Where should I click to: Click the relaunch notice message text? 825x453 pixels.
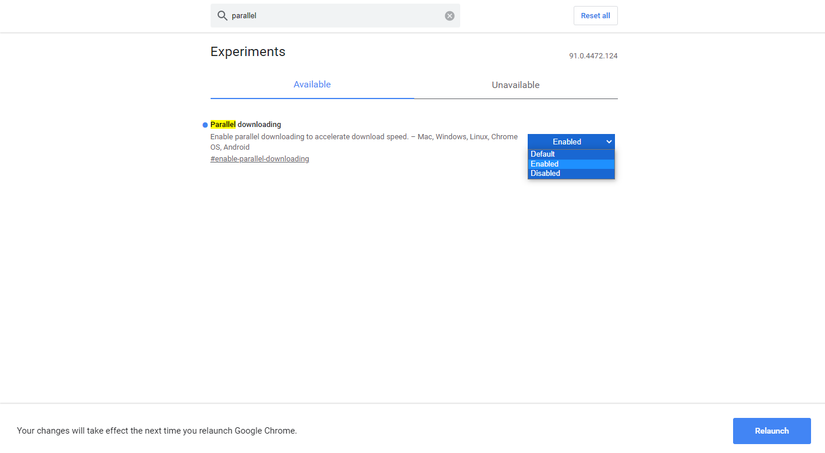tap(157, 431)
